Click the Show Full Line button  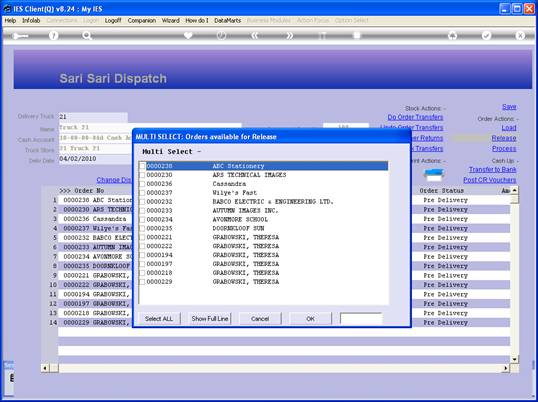click(210, 319)
